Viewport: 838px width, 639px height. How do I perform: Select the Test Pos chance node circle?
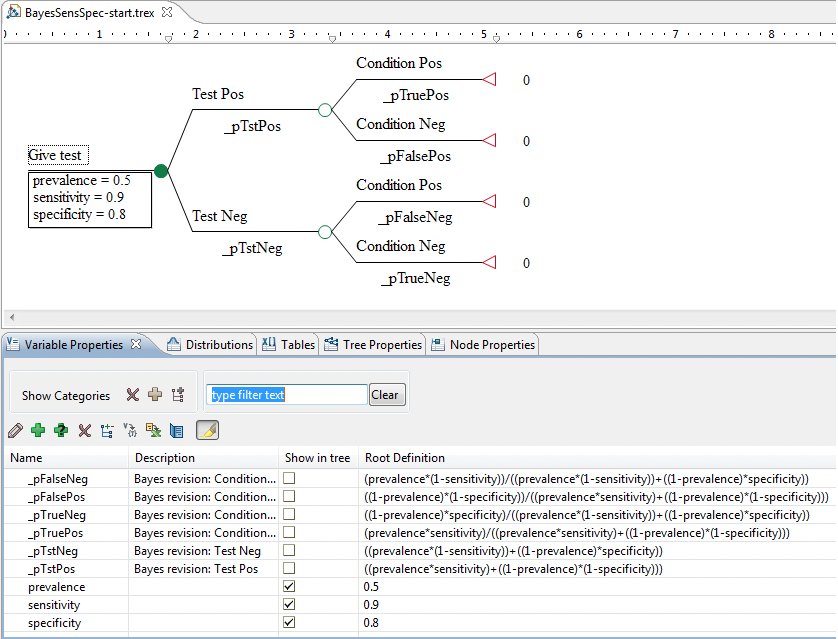point(324,110)
